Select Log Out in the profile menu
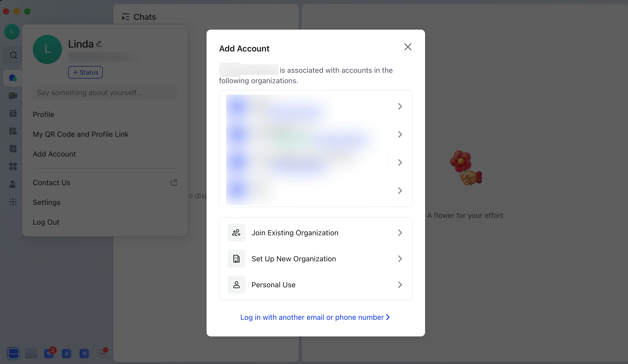This screenshot has height=364, width=628. click(46, 222)
